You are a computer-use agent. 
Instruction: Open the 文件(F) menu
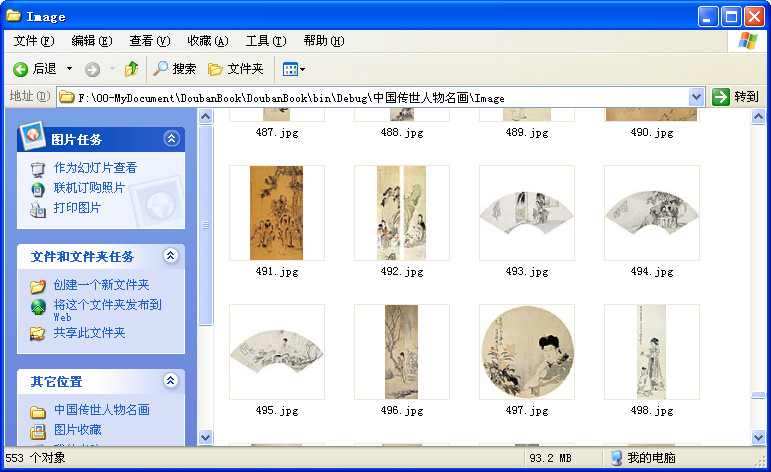click(x=33, y=41)
